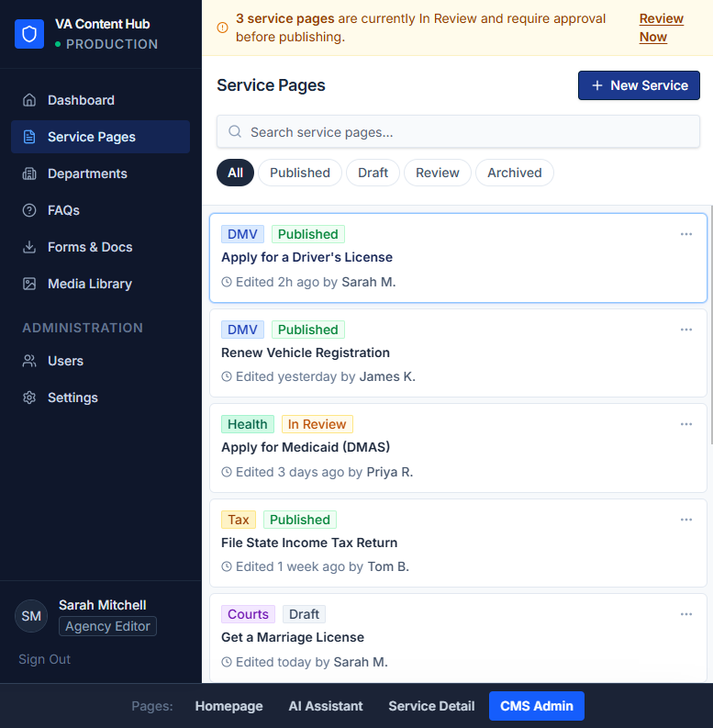
Task: Click the New Service button
Action: [639, 85]
